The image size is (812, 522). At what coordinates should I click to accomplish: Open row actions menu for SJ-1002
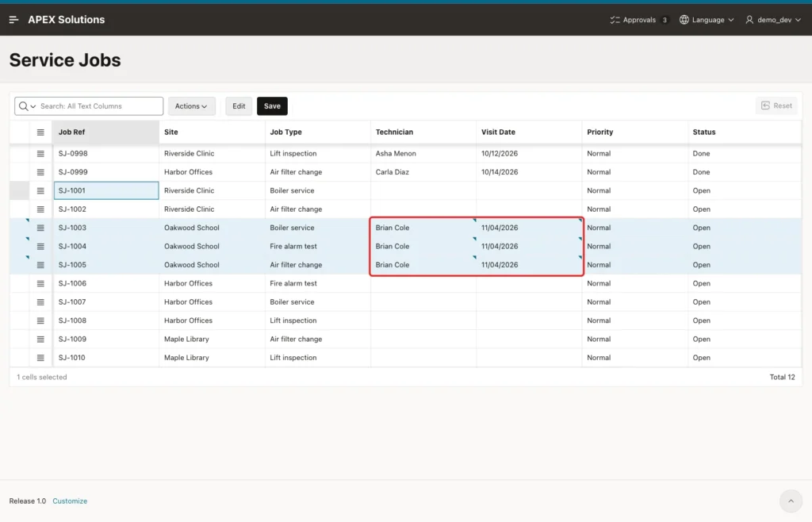(x=40, y=209)
